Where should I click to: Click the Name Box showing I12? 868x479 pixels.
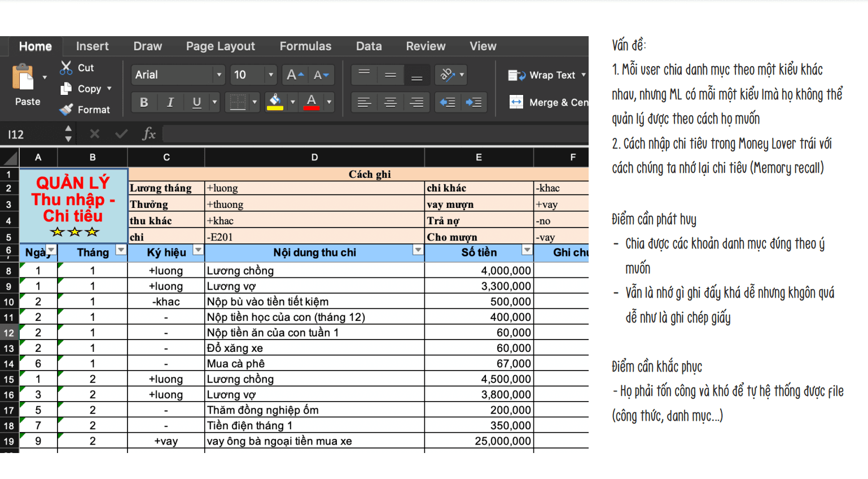point(34,134)
